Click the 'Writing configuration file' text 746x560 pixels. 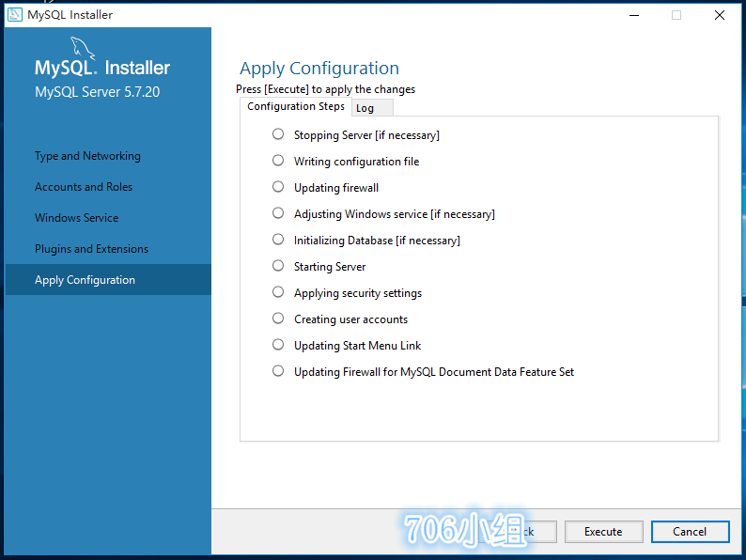356,162
